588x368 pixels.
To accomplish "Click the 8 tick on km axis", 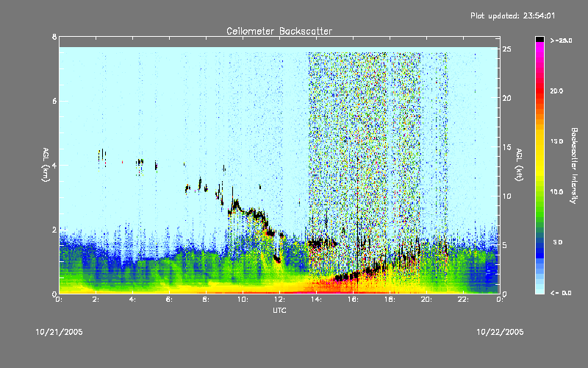I will coord(54,37).
